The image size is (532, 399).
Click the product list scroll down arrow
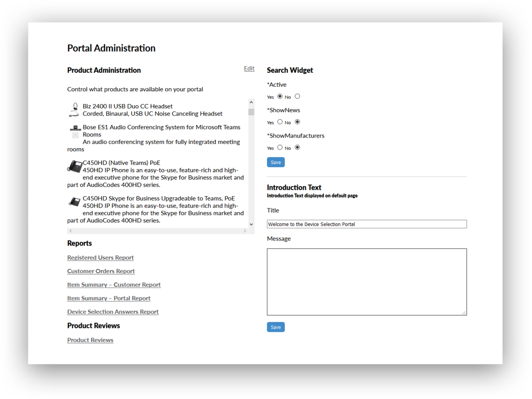coord(251,224)
